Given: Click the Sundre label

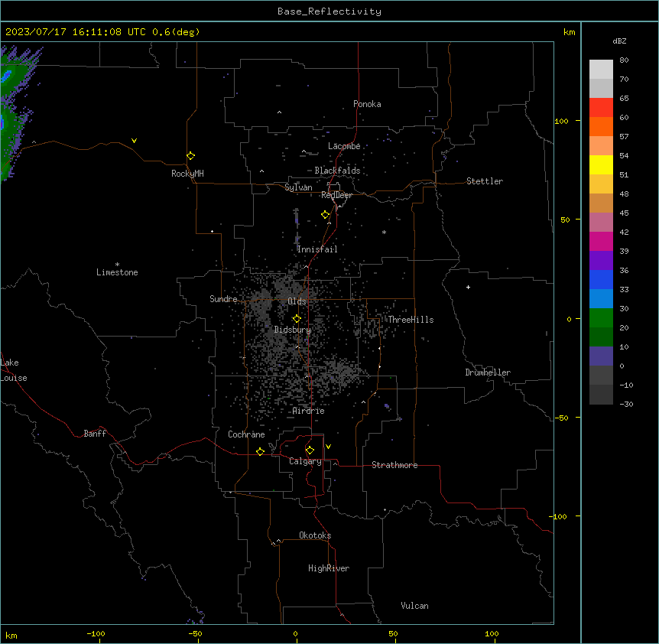Looking at the screenshot, I should [x=223, y=299].
